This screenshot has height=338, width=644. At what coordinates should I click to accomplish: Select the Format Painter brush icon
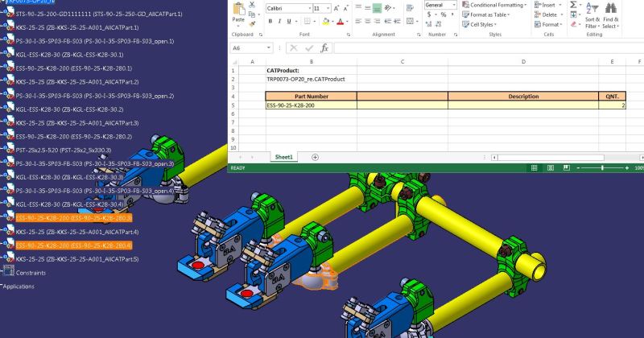pos(252,24)
